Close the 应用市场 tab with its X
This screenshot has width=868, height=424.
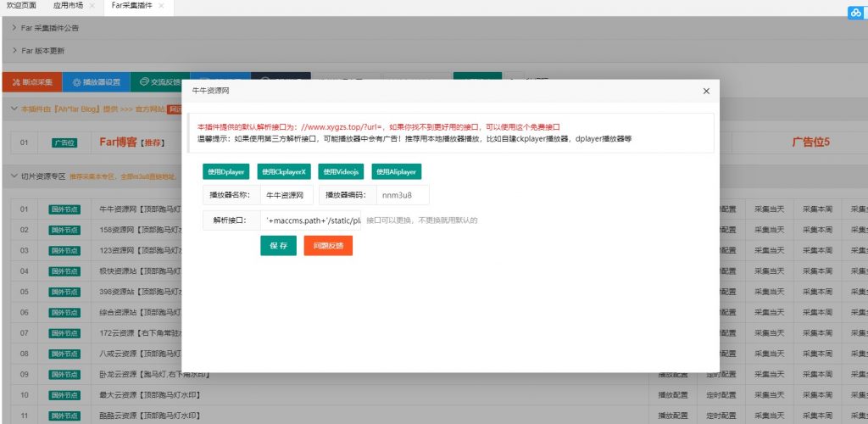click(x=92, y=6)
